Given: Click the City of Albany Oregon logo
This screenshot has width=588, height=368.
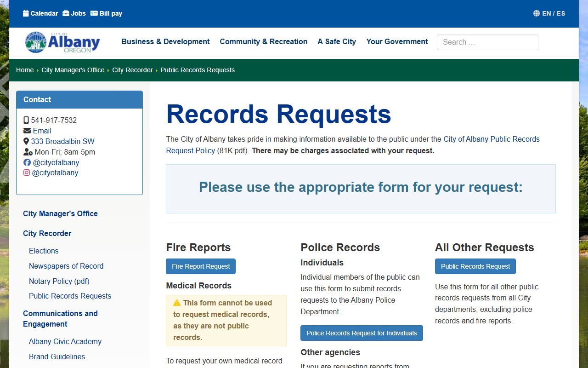Looking at the screenshot, I should pos(62,42).
